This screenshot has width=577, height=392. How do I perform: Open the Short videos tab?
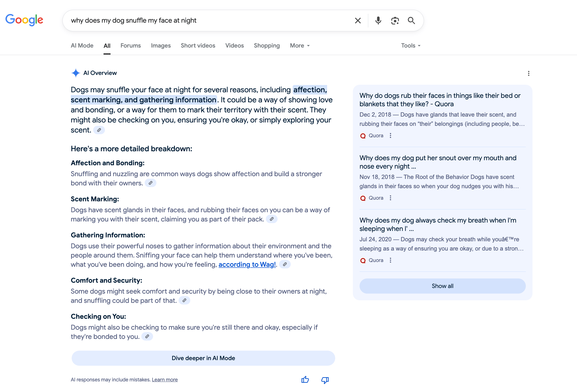click(x=198, y=46)
